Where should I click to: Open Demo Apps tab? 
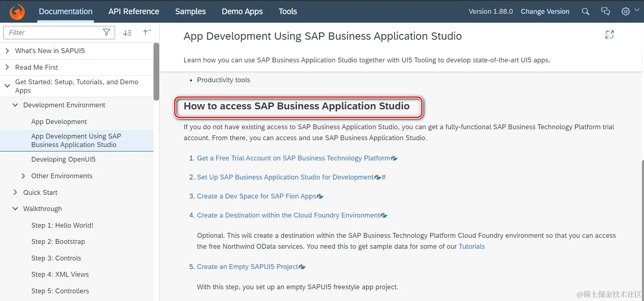tap(242, 11)
